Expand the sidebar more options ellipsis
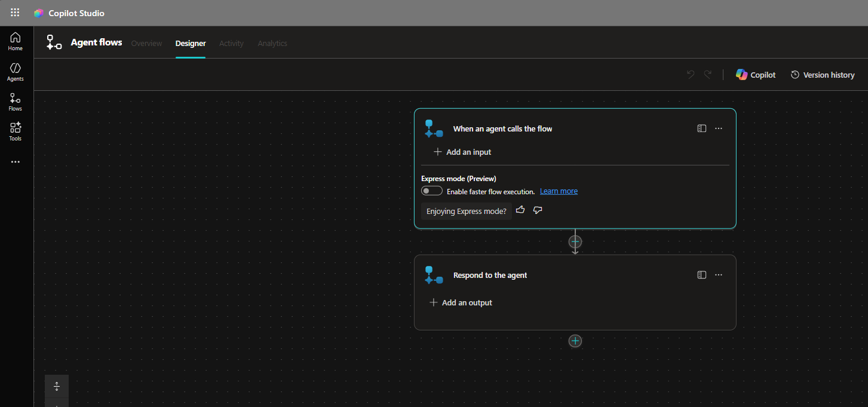Screen dimensions: 868x407 16,162
